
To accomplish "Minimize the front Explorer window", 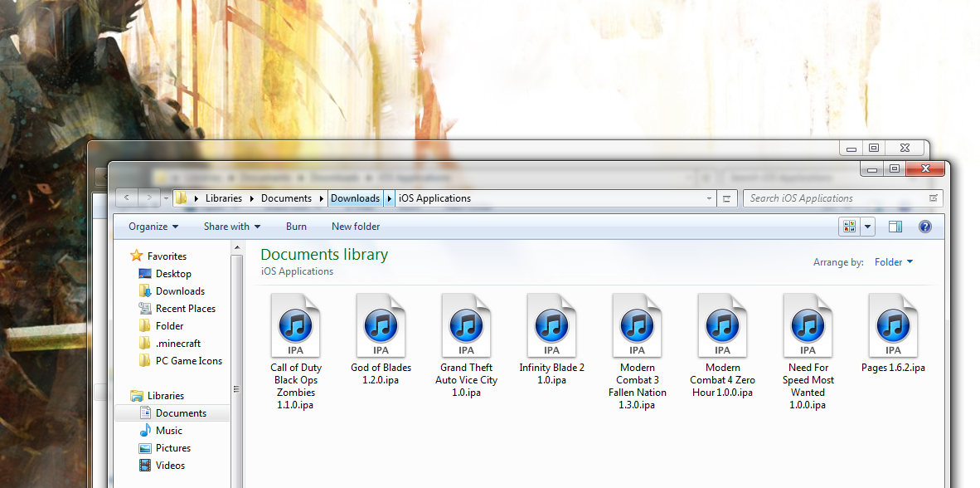I will (872, 169).
